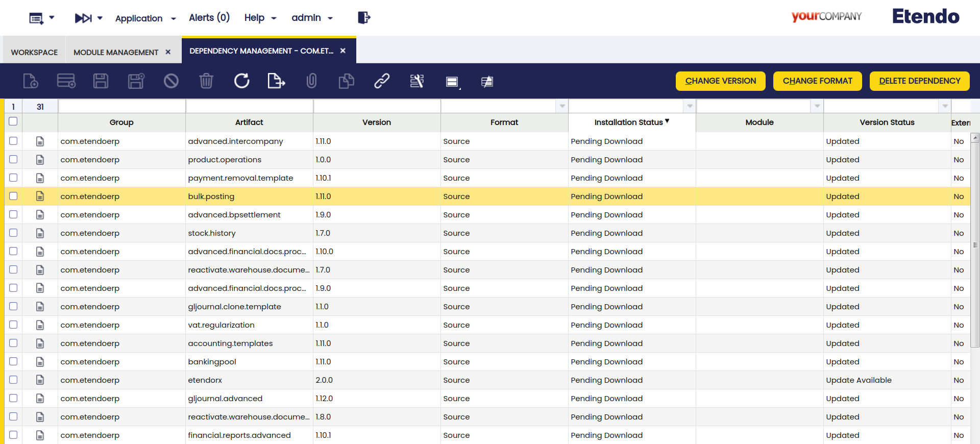Viewport: 980px width, 444px height.
Task: Open the quick launch arrow icon
Action: pyautogui.click(x=88, y=18)
